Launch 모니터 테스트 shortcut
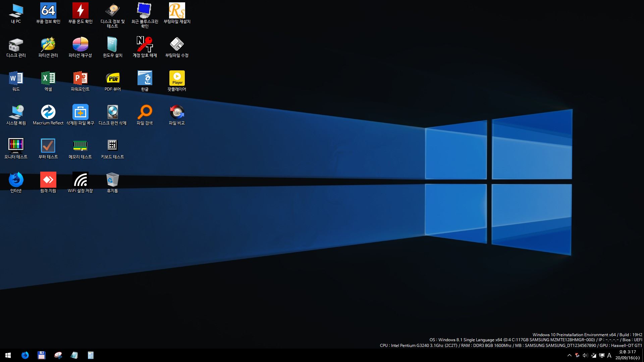The width and height of the screenshot is (644, 362). (16, 148)
